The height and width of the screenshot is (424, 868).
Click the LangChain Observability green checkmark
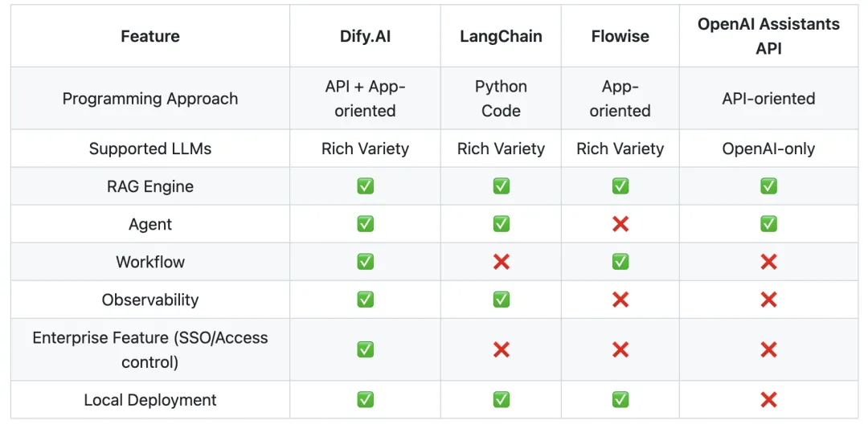point(501,300)
